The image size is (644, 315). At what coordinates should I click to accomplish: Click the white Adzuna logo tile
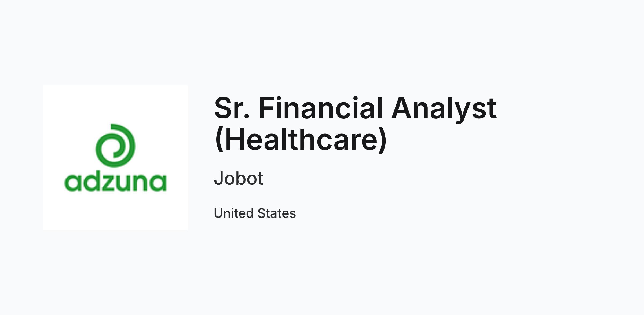(115, 158)
